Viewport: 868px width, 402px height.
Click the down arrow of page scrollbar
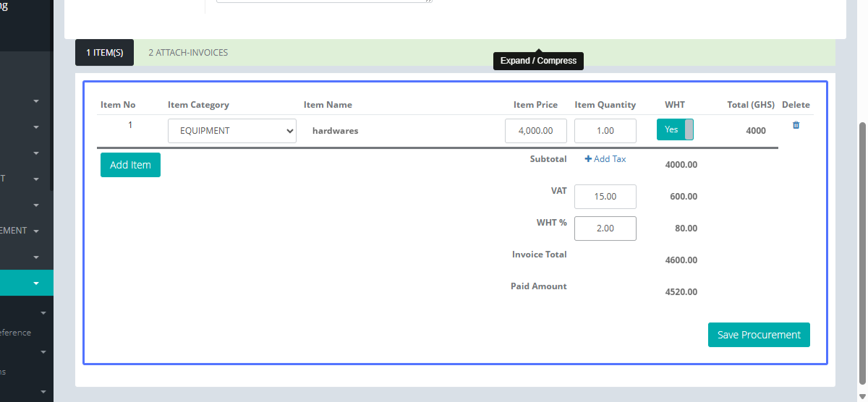point(861,395)
